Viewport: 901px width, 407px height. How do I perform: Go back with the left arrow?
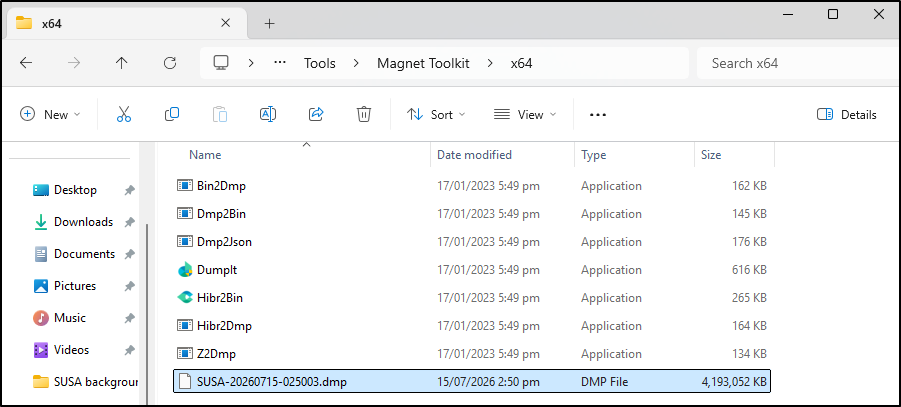point(26,63)
